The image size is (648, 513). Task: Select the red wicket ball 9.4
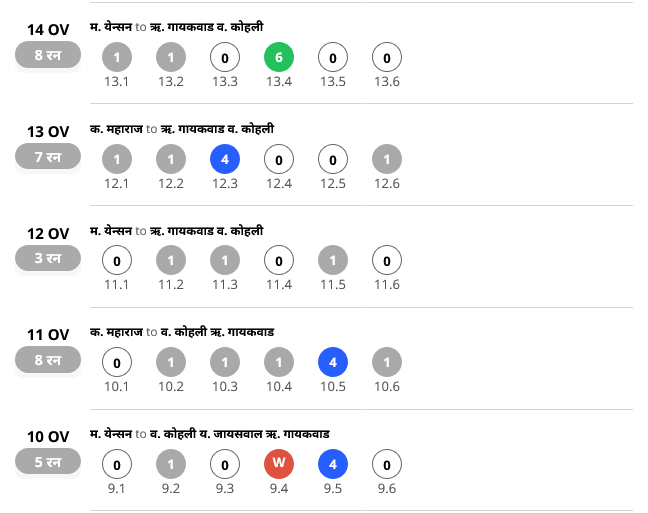click(x=278, y=465)
